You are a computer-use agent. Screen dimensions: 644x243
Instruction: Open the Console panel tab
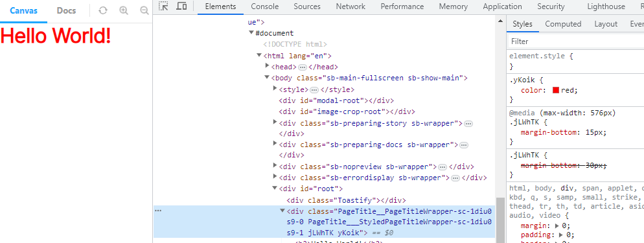(x=265, y=6)
